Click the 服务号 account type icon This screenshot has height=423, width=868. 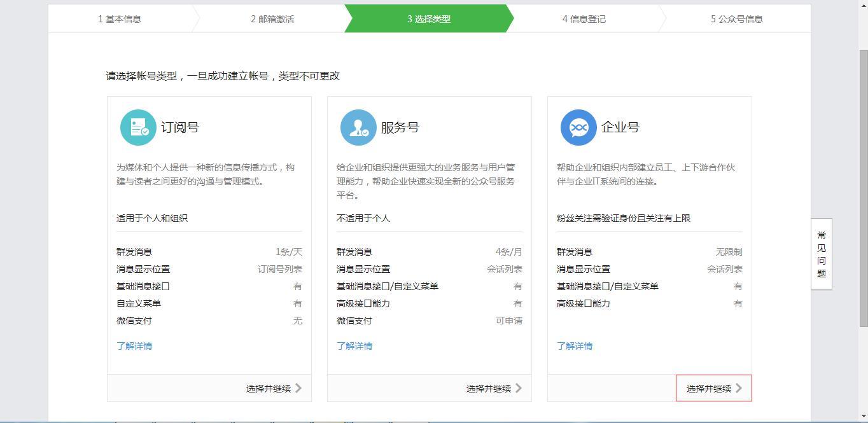click(x=358, y=127)
